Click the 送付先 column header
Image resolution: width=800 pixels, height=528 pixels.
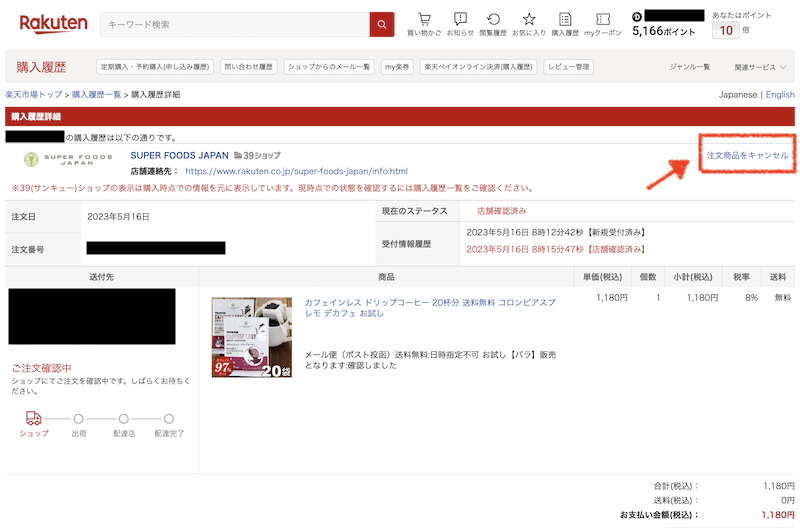[x=102, y=276]
